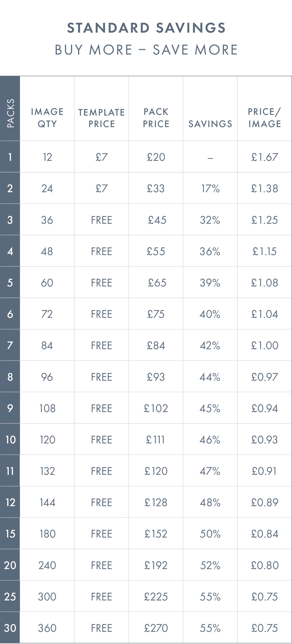Click the £270 pack price cell

tap(156, 628)
